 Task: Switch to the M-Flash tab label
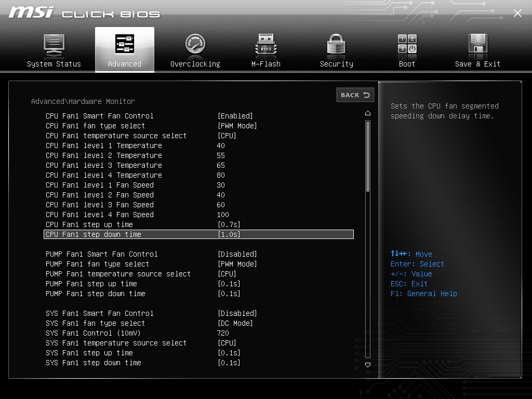266,64
